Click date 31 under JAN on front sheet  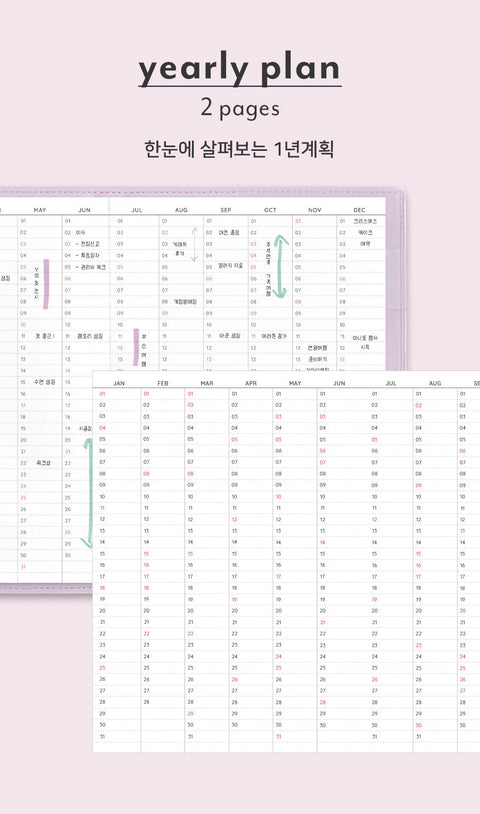(x=102, y=737)
